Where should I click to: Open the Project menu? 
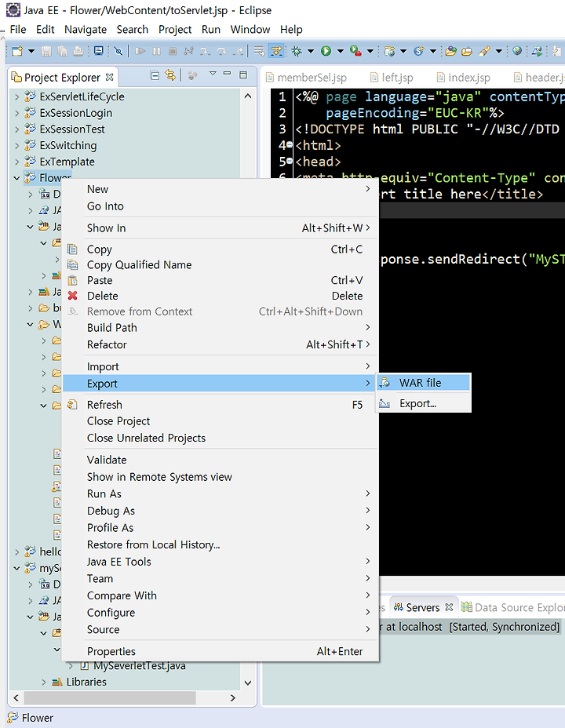point(174,29)
